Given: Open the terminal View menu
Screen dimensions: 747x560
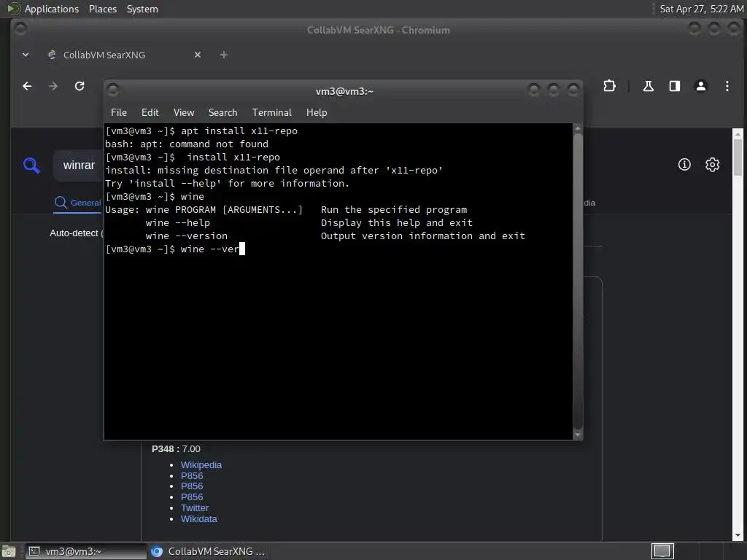Looking at the screenshot, I should coord(184,113).
